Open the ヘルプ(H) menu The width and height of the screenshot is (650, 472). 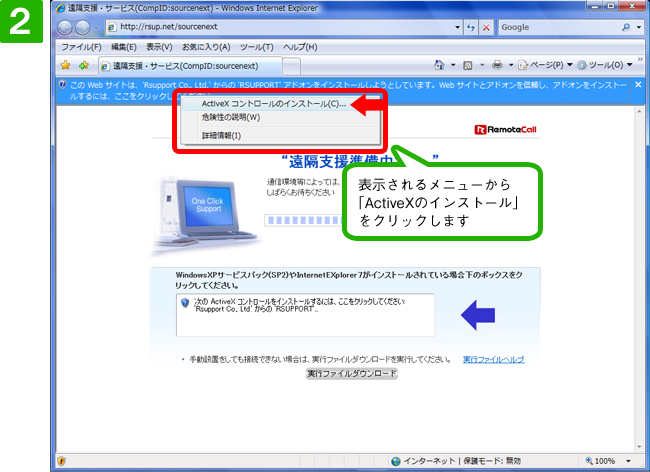point(300,47)
